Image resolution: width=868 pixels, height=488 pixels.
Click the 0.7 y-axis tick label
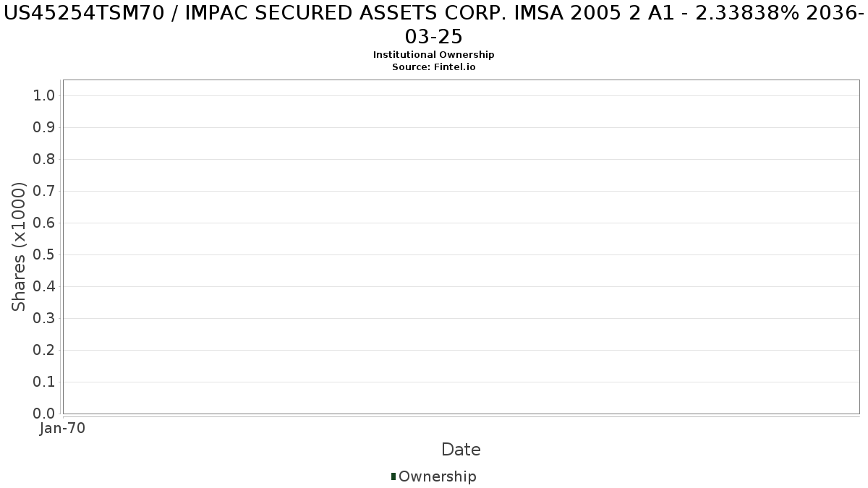tap(44, 191)
